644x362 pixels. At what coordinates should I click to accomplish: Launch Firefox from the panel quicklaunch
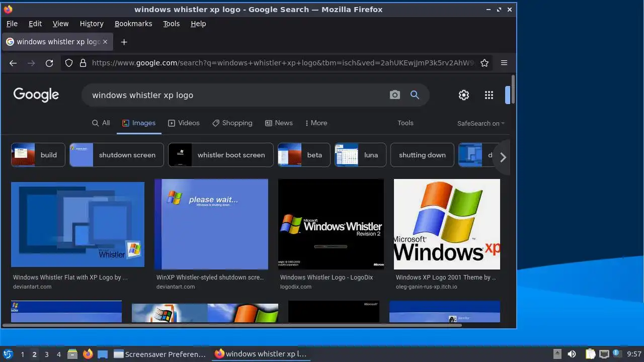tap(88, 354)
